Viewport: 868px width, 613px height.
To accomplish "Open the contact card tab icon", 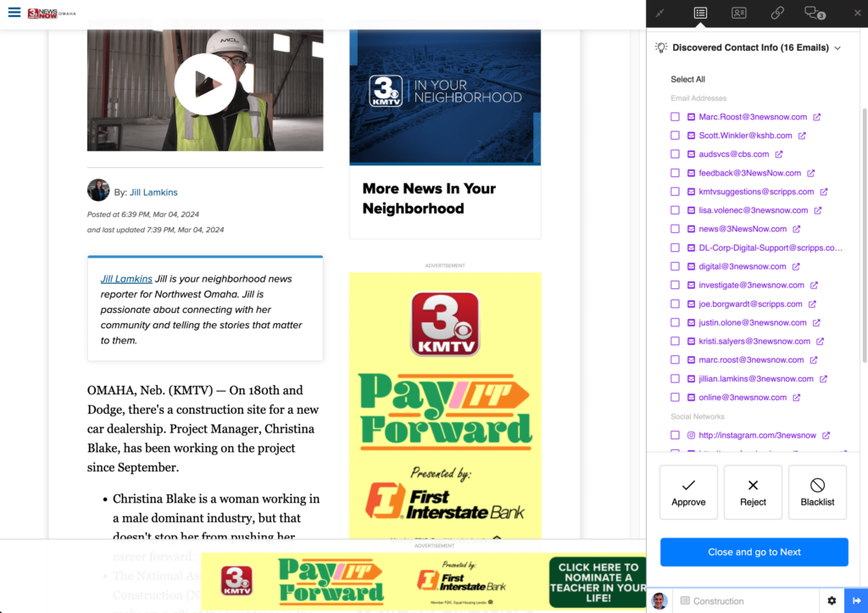I will [738, 13].
